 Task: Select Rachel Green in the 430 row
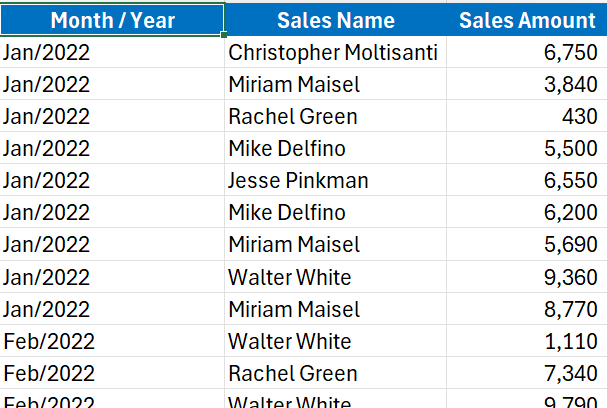click(x=292, y=117)
